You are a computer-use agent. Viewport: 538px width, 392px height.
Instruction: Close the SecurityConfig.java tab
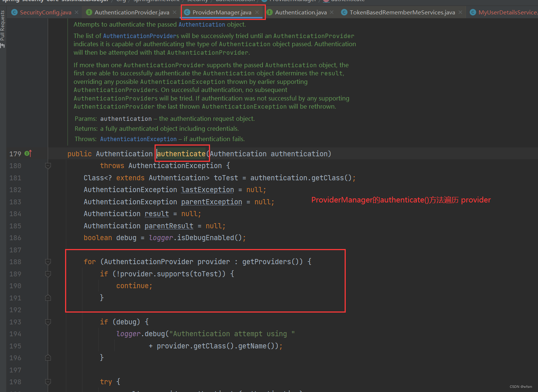(77, 12)
